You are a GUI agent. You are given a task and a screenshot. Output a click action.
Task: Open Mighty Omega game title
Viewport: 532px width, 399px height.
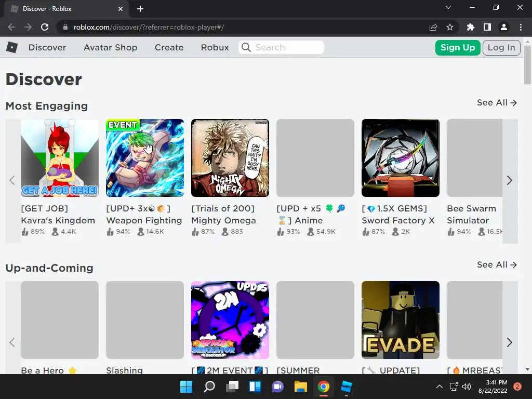[x=223, y=215]
